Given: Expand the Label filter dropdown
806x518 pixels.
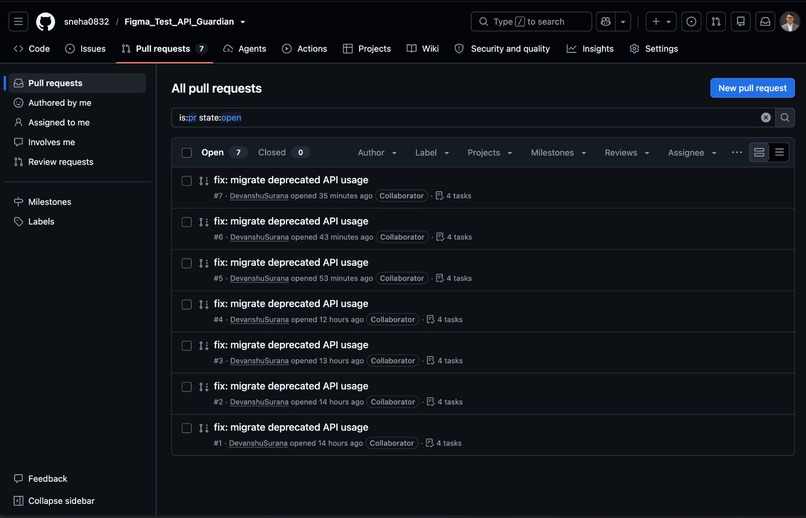Looking at the screenshot, I should 432,153.
